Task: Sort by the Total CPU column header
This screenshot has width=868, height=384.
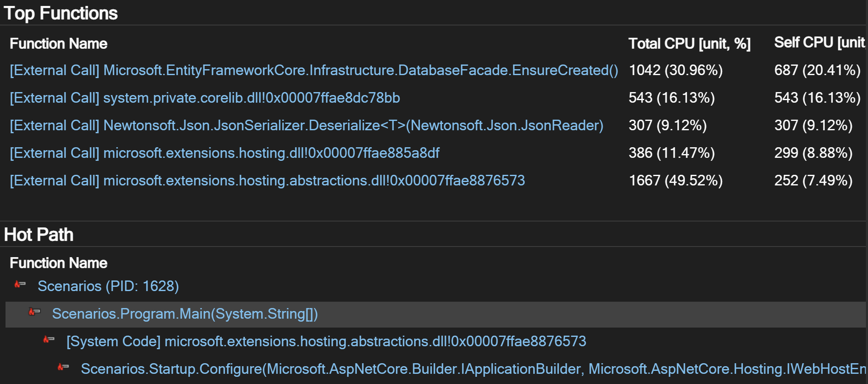Action: (689, 43)
